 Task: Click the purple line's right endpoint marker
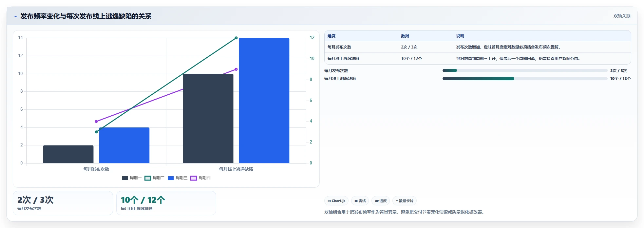click(236, 69)
